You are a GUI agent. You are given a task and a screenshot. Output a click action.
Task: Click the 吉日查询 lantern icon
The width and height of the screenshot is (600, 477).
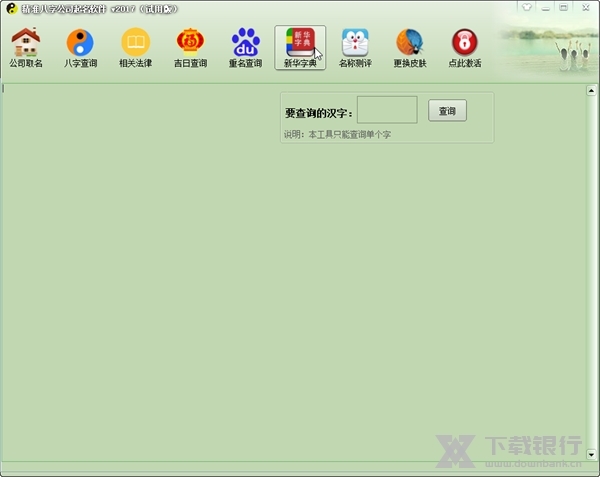coord(190,47)
